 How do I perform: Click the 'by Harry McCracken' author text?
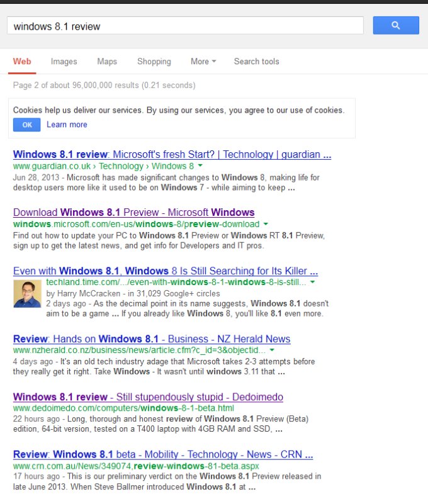(83, 293)
